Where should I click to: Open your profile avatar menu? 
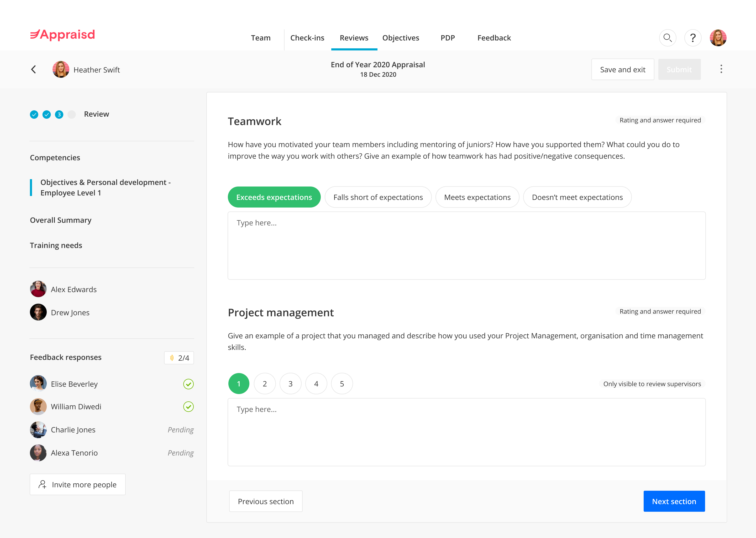(x=718, y=38)
